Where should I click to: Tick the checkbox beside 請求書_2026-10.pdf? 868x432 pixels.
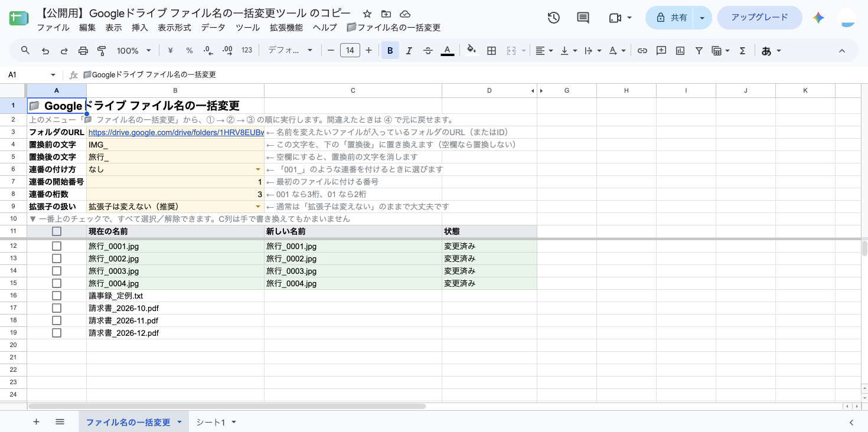[x=57, y=308]
